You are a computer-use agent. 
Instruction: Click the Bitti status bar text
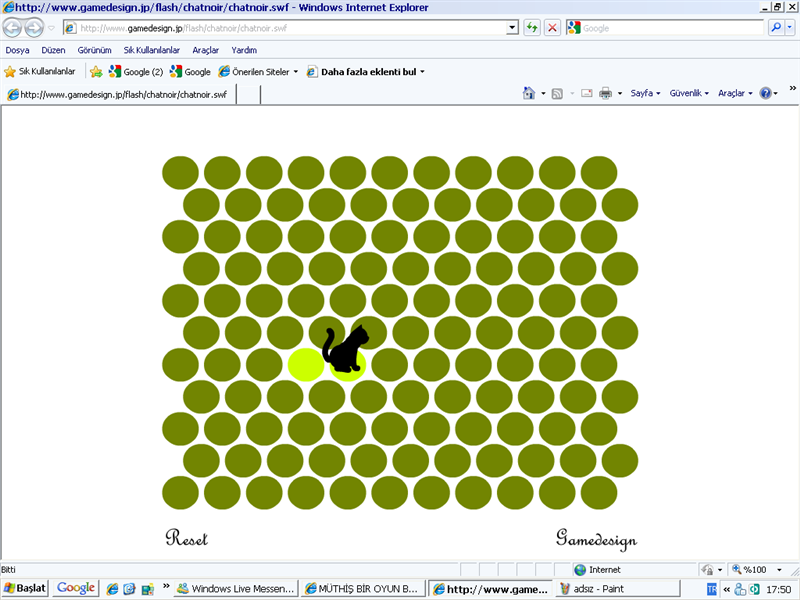(x=9, y=570)
